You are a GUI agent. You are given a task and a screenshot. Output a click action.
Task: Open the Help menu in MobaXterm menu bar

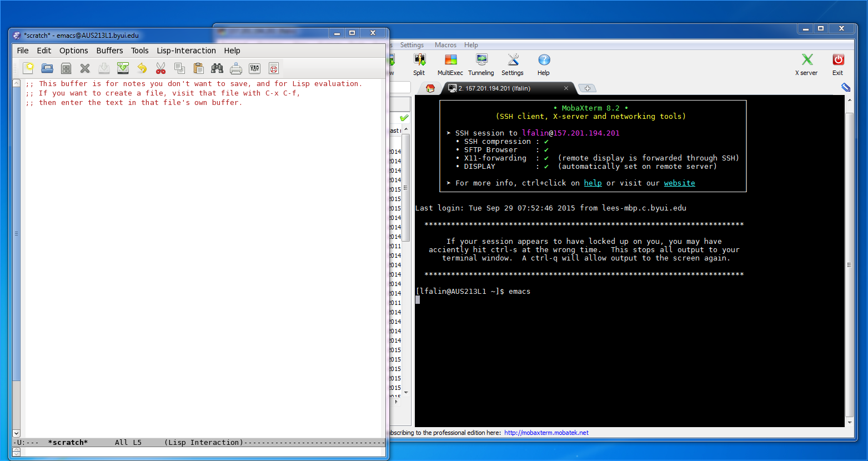(471, 45)
